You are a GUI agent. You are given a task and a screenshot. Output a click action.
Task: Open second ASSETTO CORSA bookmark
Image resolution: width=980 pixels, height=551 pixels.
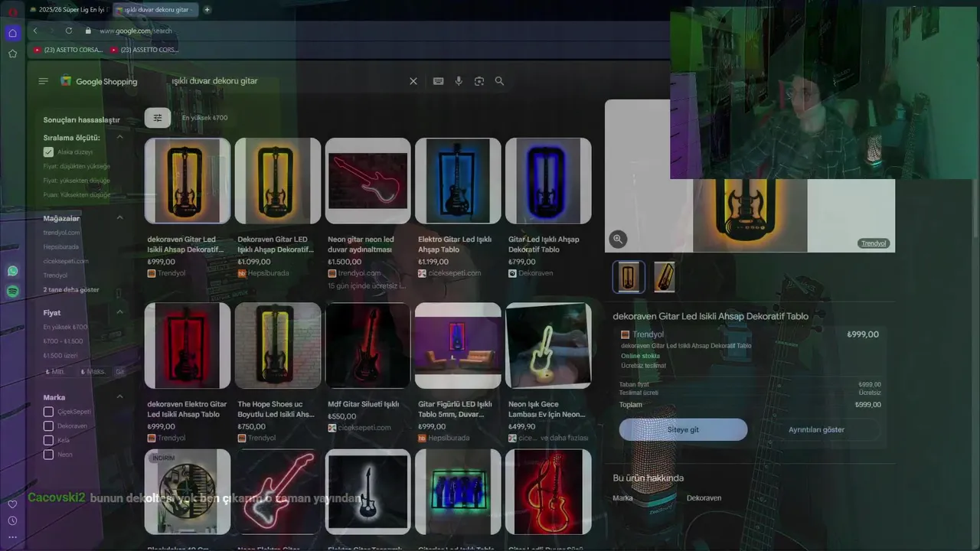click(145, 50)
